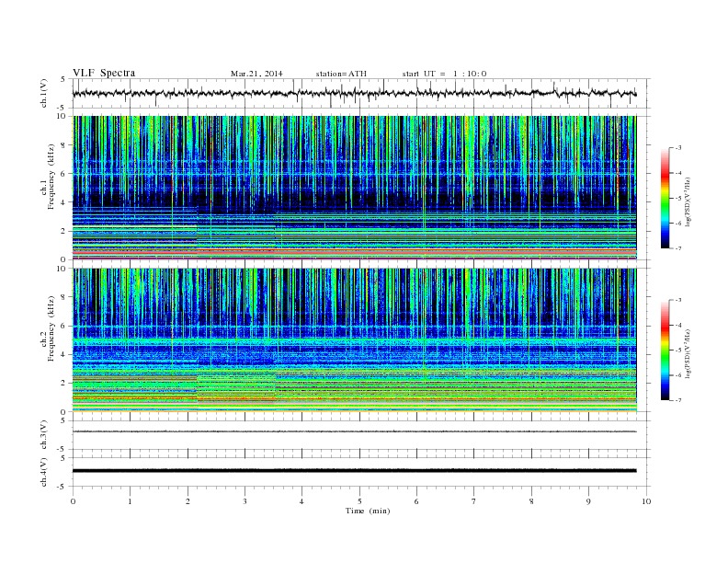
Task: Select the ch.2 "Frequency (kHz)" axis label
Action: (51, 328)
